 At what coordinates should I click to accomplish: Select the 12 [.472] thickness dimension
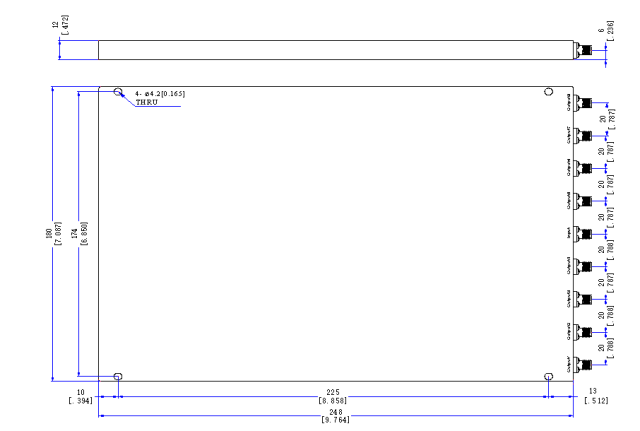coord(60,25)
